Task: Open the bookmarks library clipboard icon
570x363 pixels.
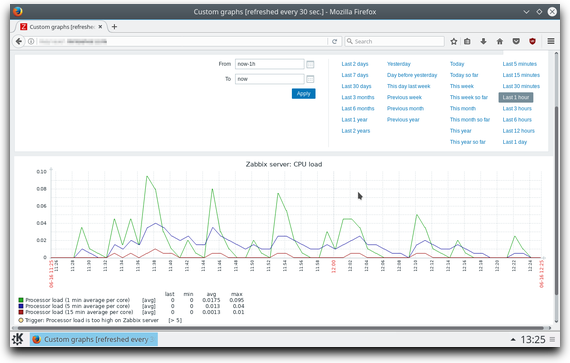Action: tap(467, 41)
